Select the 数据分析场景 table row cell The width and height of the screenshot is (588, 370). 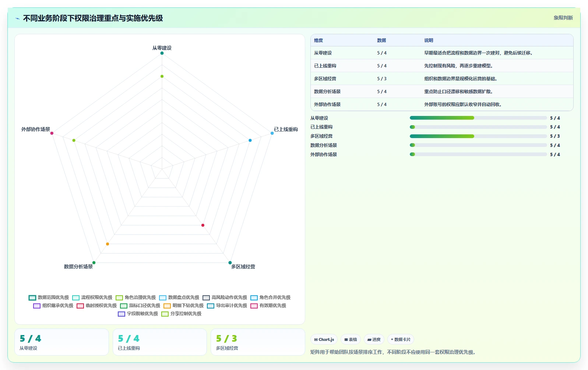pos(327,92)
